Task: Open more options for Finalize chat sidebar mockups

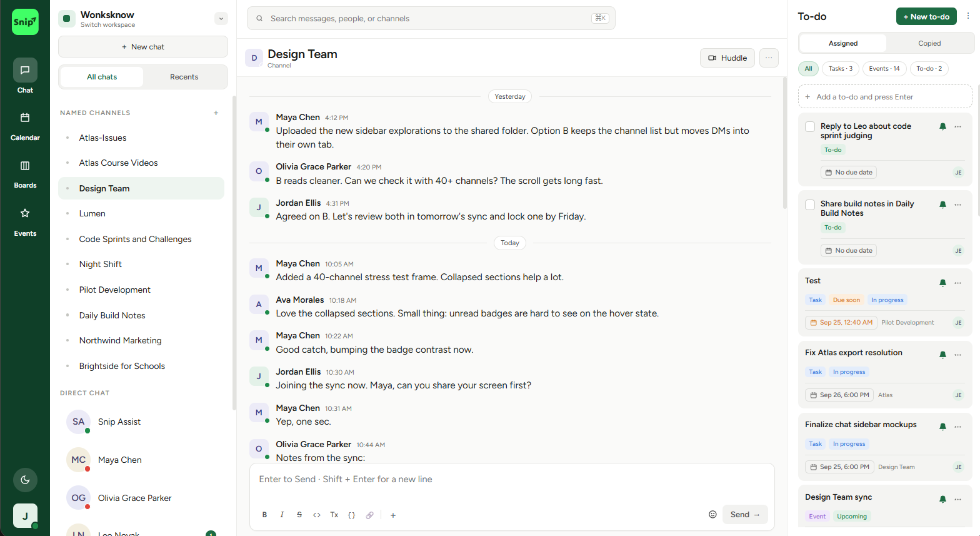Action: coord(957,427)
